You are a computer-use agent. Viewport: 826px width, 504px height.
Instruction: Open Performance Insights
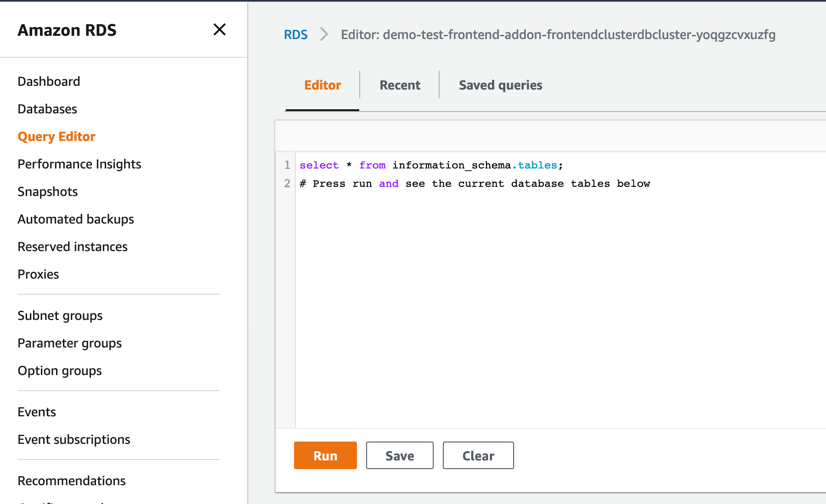79,164
